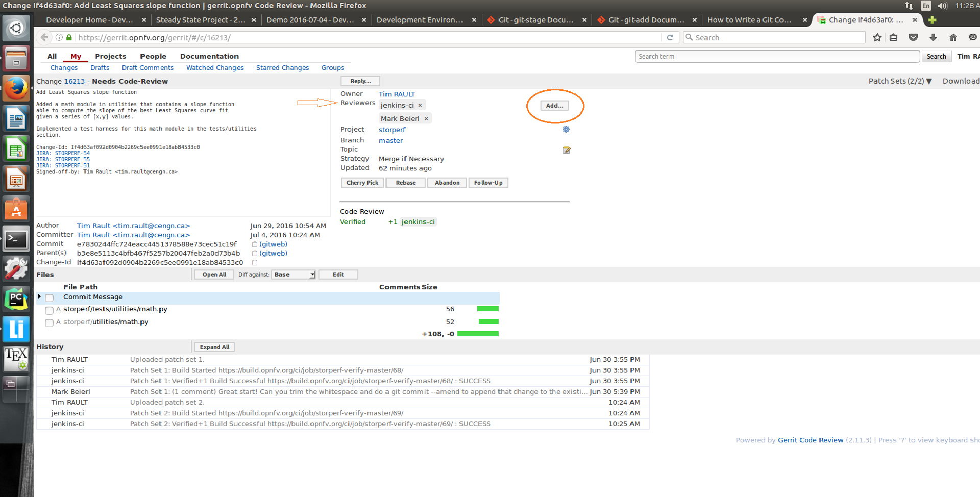The height and width of the screenshot is (497, 980).
Task: Click the edit topic pencil icon
Action: 566,150
